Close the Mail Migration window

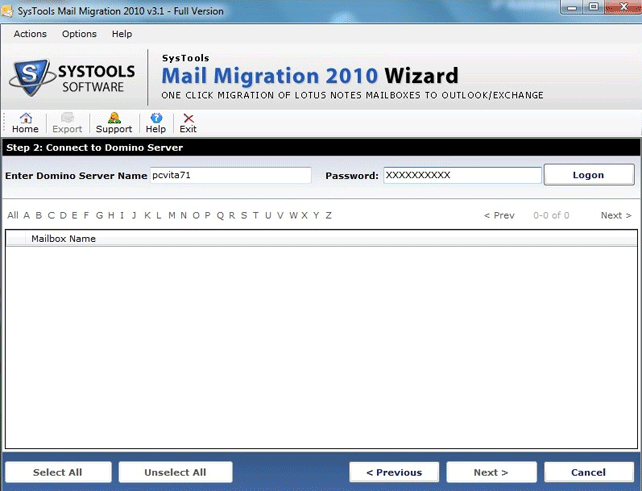tap(623, 7)
